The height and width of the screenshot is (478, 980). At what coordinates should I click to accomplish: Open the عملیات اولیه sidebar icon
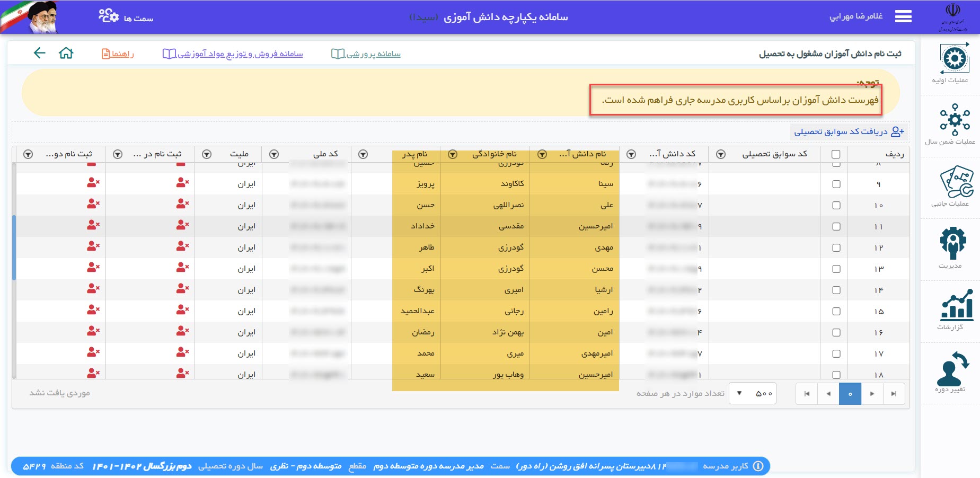click(954, 58)
